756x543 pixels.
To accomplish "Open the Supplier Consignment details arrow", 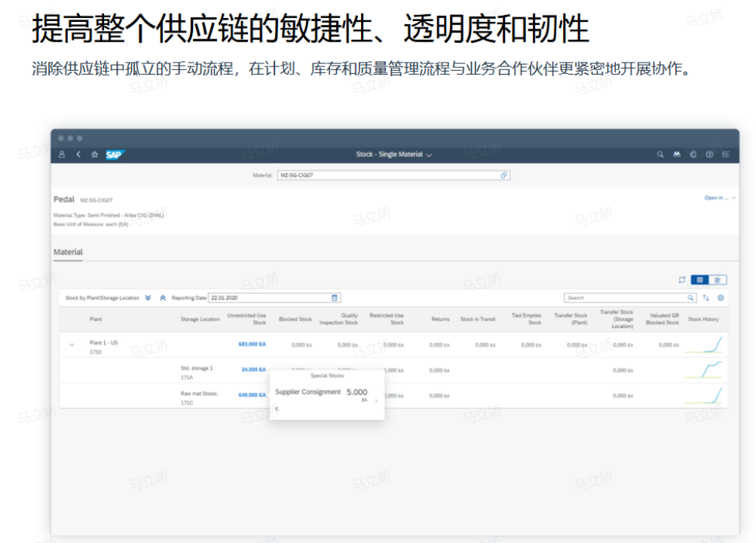I will 376,400.
